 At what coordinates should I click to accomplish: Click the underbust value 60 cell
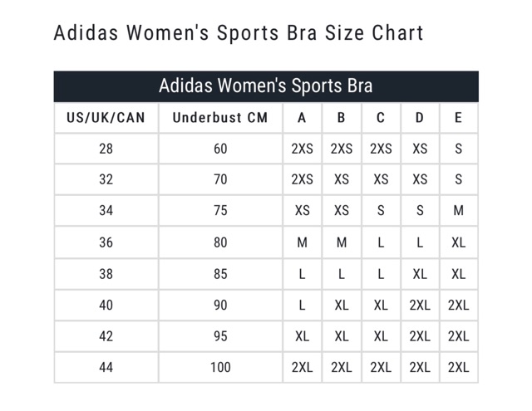pos(220,149)
